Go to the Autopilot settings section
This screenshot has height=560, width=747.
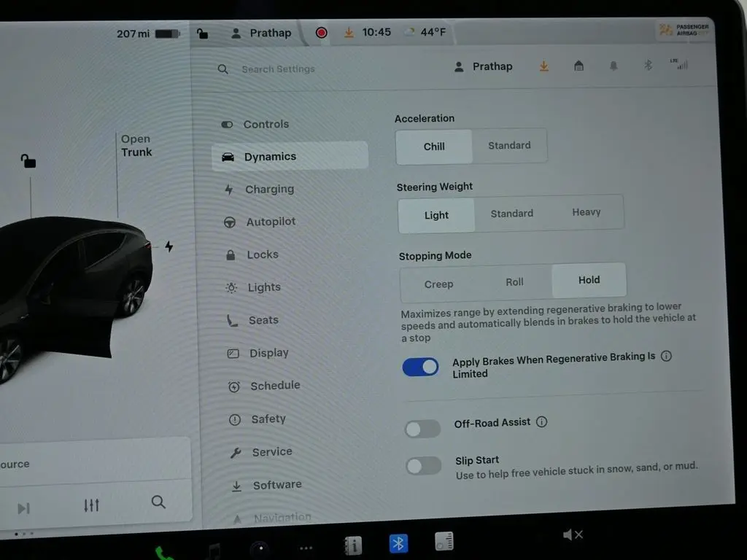pyautogui.click(x=271, y=222)
